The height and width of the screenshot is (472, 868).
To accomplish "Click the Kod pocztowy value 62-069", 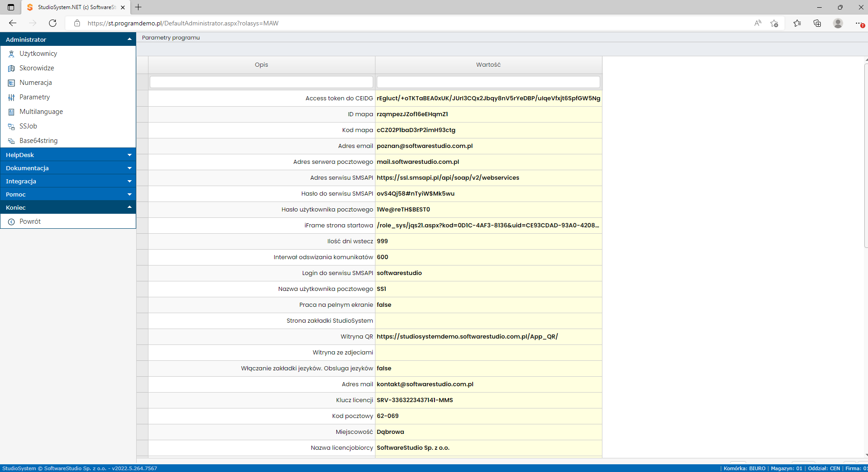I will click(x=388, y=416).
